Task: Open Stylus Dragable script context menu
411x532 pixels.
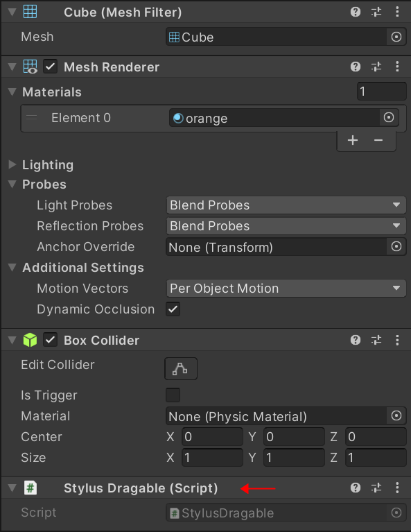Action: [397, 488]
